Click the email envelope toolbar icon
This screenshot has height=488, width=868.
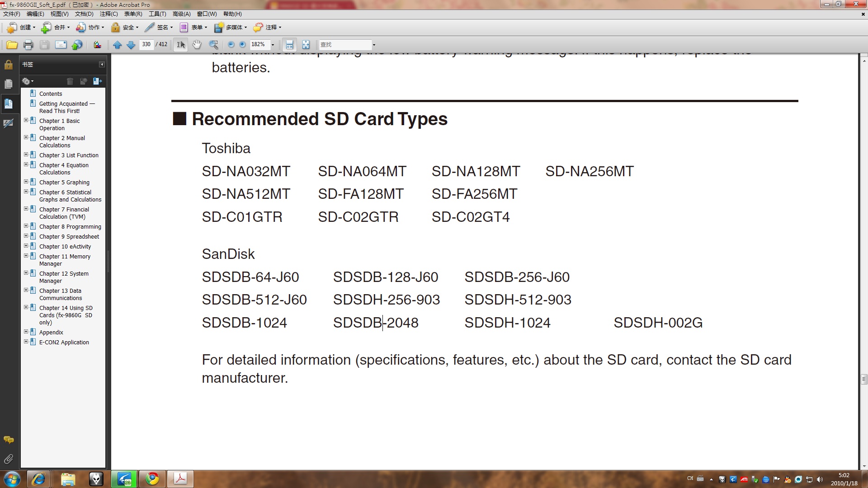click(x=61, y=45)
